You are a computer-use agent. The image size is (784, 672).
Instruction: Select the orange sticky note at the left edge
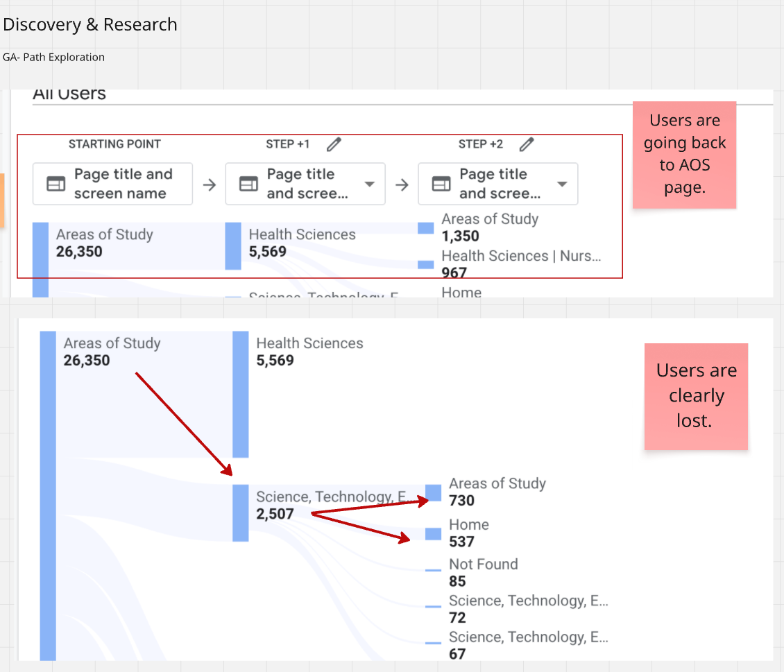[2, 200]
